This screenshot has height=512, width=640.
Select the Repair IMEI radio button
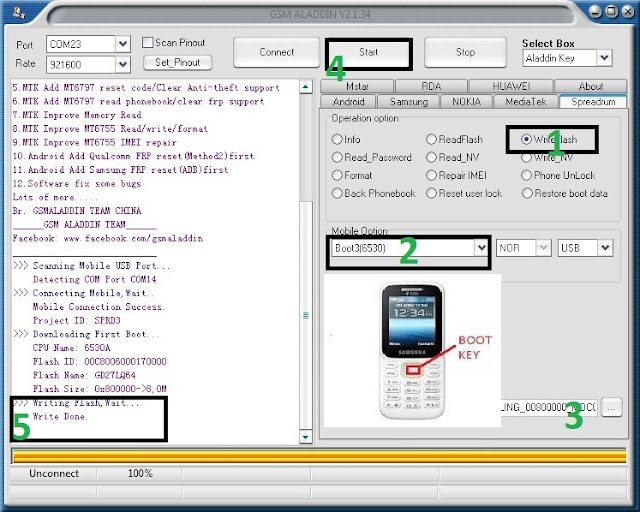(x=431, y=175)
